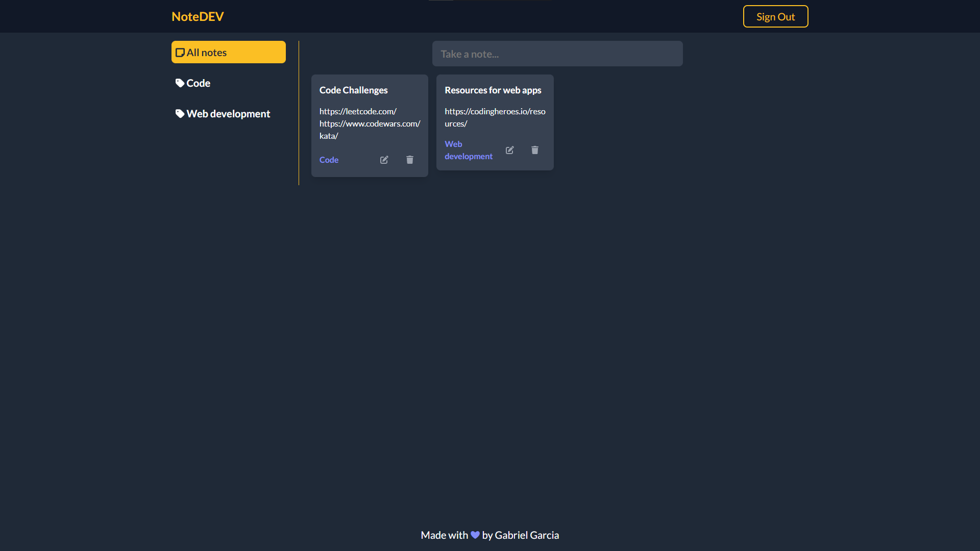This screenshot has height=551, width=980.
Task: Filter notes by Code tag in sidebar
Action: [x=229, y=83]
